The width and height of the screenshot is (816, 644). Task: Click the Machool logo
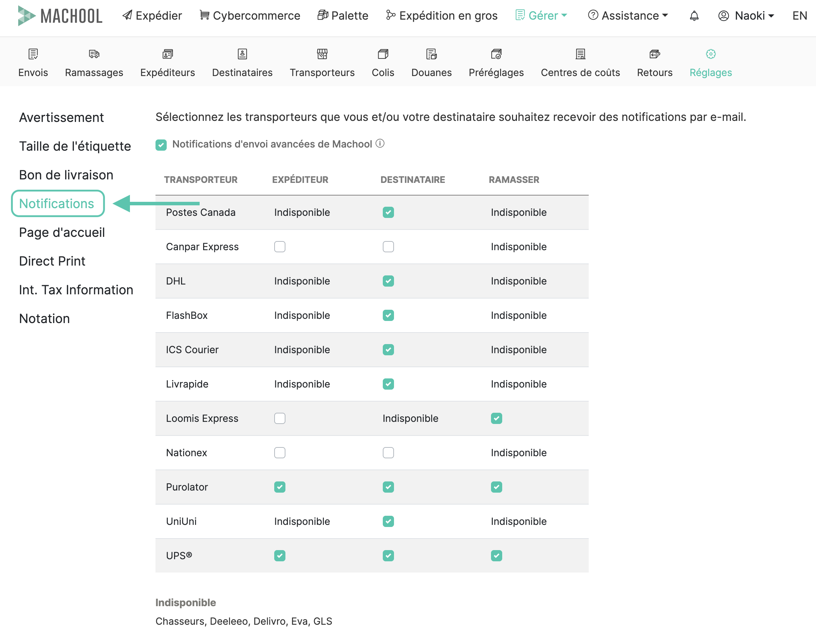(60, 16)
